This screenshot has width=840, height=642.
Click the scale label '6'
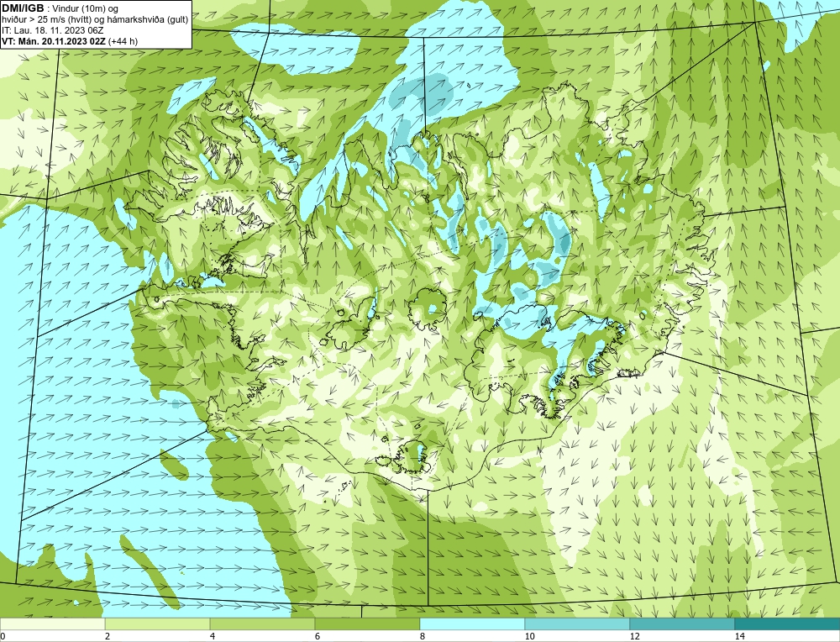click(318, 636)
